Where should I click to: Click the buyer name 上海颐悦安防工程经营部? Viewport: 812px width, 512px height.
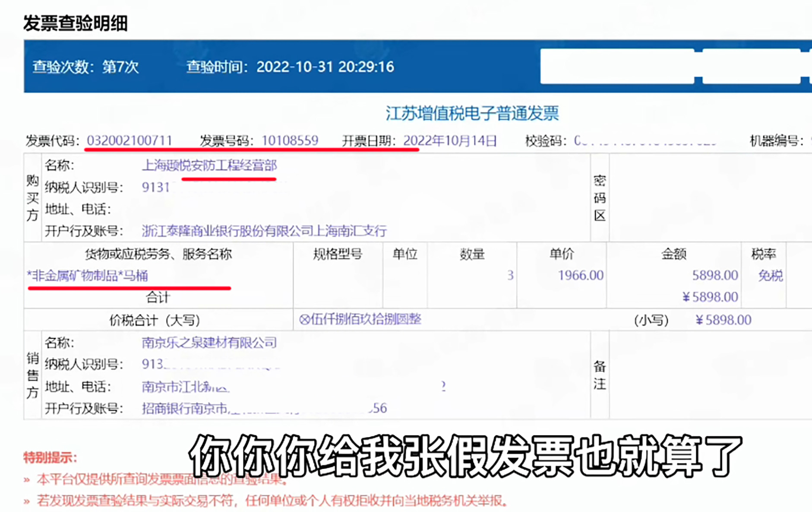pyautogui.click(x=209, y=165)
